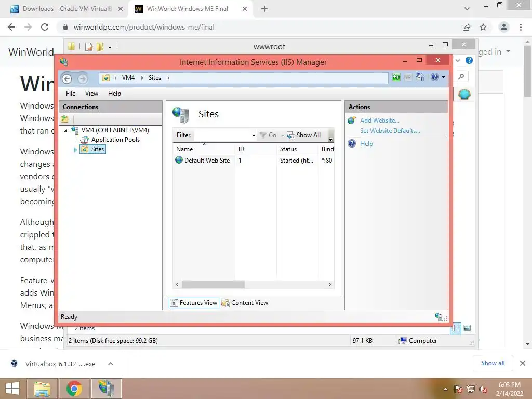Share this page icon in Chrome
Screen dimensions: 532x399
[x=467, y=27]
